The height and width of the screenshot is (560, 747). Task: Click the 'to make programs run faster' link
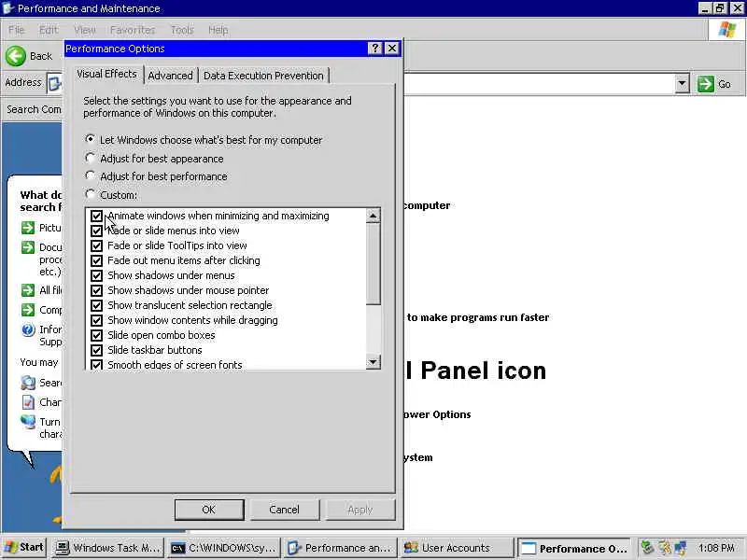pos(478,317)
